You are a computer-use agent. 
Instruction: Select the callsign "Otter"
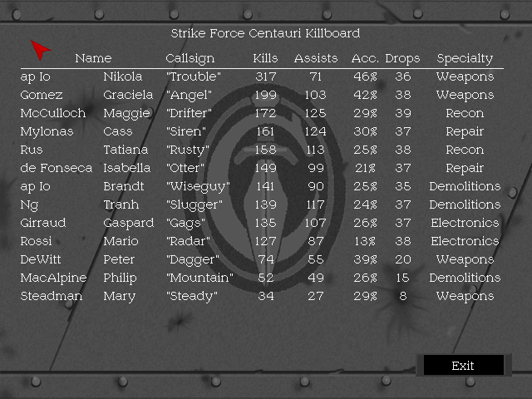coord(185,168)
